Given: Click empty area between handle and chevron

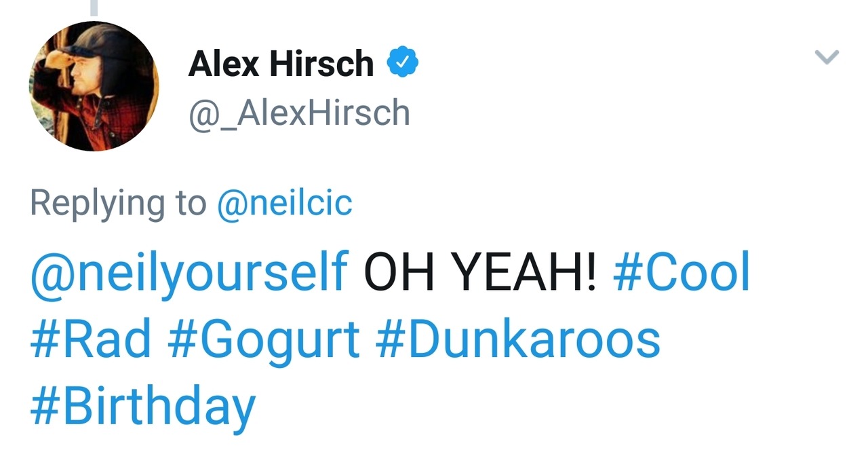Looking at the screenshot, I should coord(610,88).
